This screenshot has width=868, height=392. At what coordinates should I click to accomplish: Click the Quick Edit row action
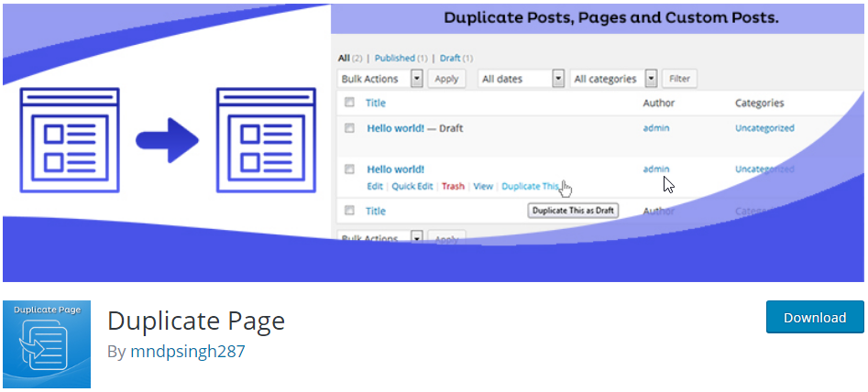412,186
